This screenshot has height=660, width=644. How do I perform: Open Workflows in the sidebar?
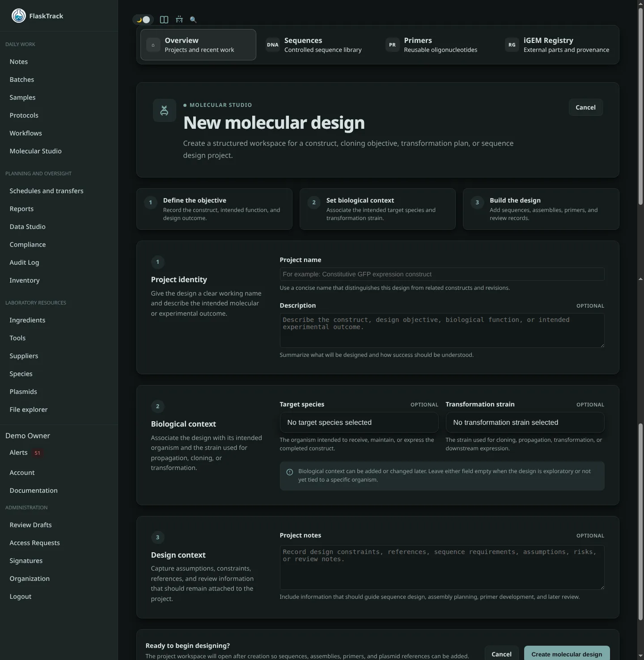pyautogui.click(x=26, y=133)
